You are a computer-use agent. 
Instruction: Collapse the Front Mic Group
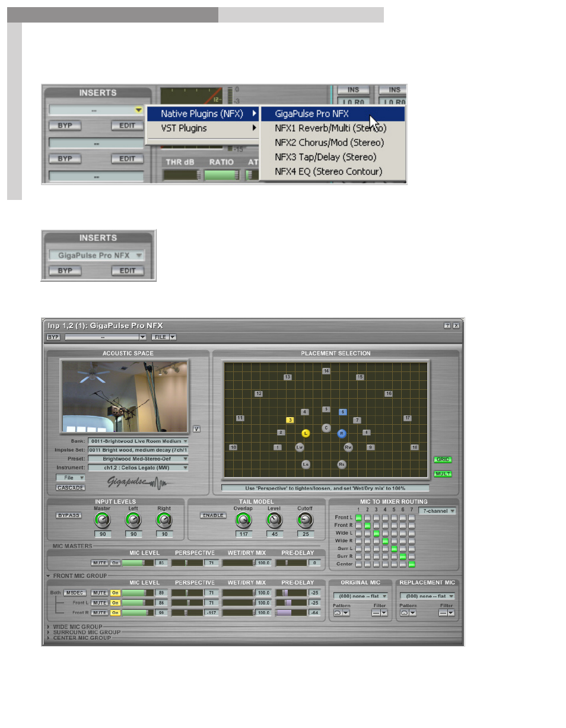point(48,576)
